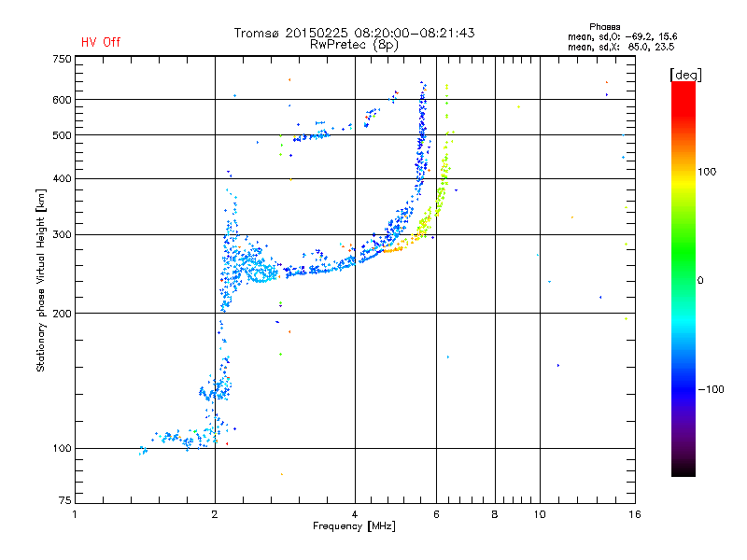Click x-axis tick label '10'

[x=540, y=514]
